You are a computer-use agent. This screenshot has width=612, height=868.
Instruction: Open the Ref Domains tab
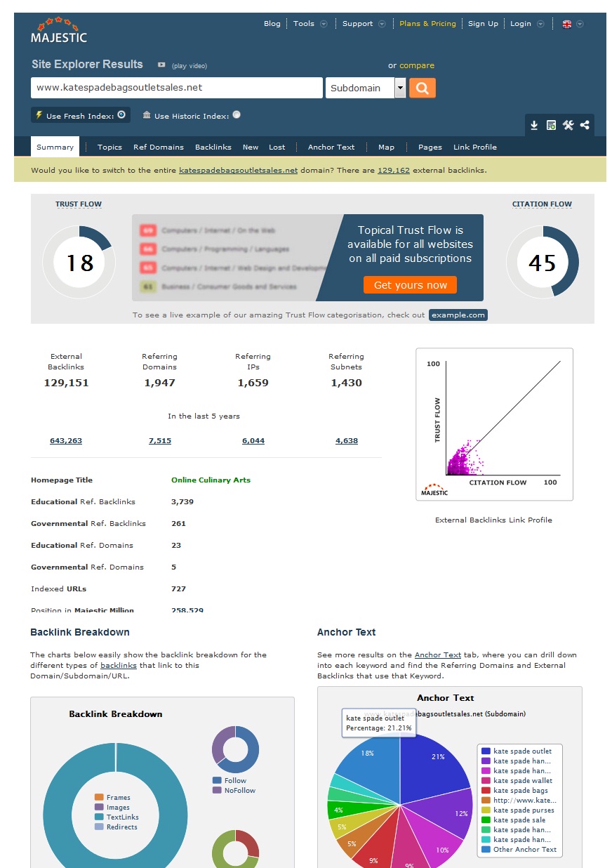click(159, 147)
